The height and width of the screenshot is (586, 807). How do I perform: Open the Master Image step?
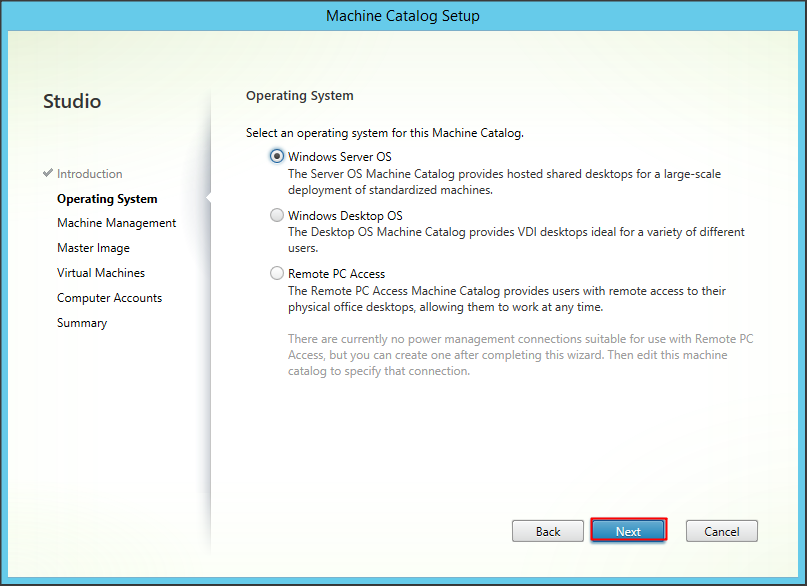[93, 248]
